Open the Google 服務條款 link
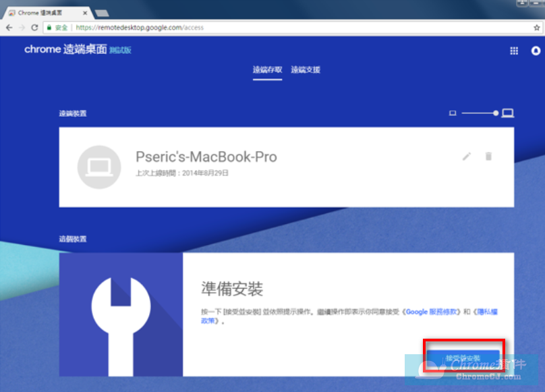 tap(431, 312)
